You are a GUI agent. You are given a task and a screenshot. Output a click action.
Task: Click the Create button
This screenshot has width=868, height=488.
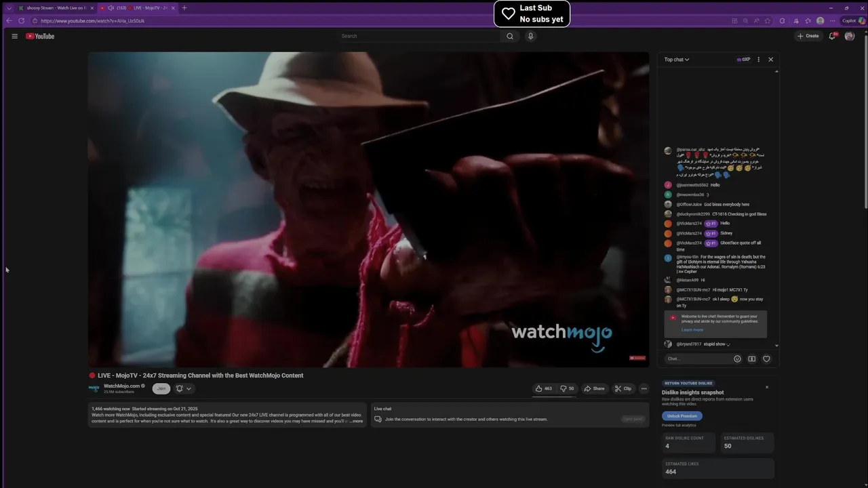point(808,36)
